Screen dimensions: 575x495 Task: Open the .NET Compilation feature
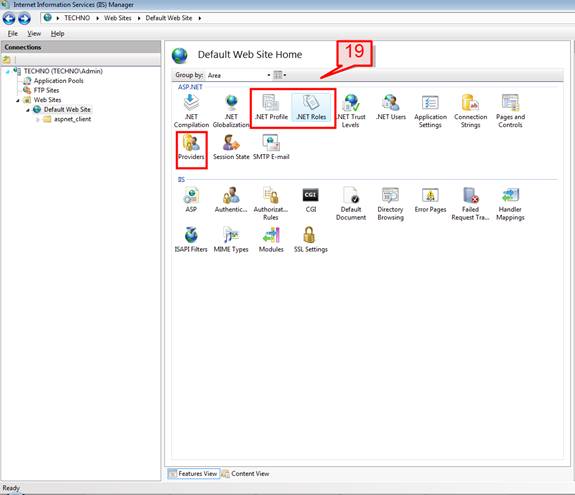coord(191,111)
